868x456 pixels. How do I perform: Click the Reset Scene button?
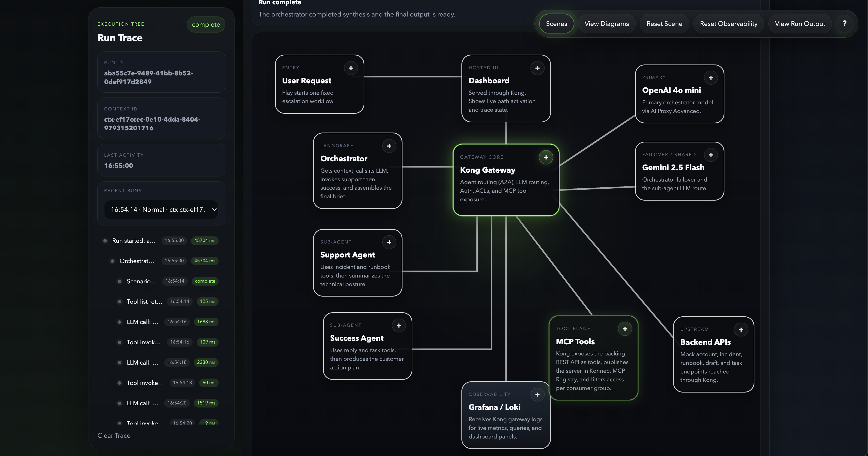click(664, 24)
